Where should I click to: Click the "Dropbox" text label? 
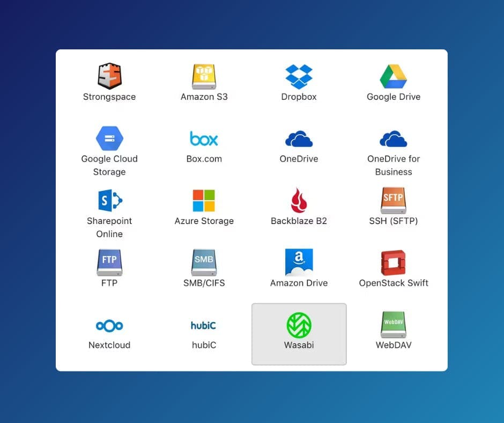[x=299, y=97]
